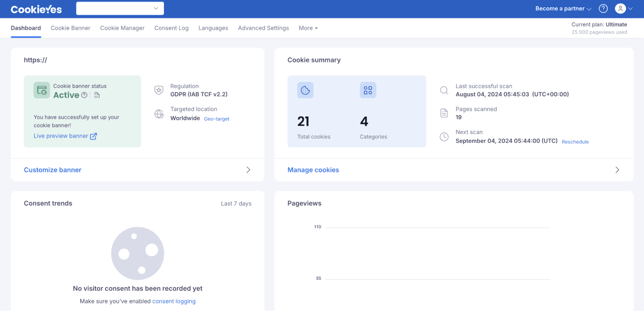Click the Categories grid icon
Screen dimensions: 644x311
pyautogui.click(x=368, y=90)
